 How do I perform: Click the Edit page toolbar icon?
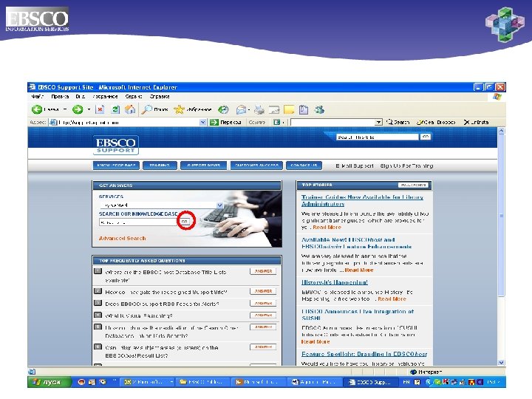pyautogui.click(x=274, y=109)
